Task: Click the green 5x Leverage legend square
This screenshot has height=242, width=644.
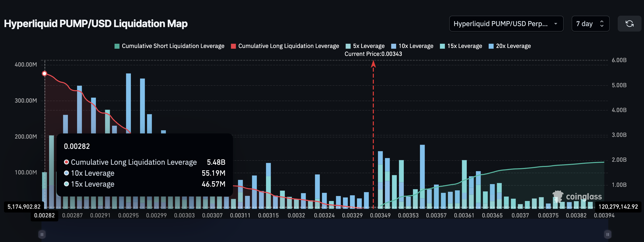Action: (x=348, y=46)
